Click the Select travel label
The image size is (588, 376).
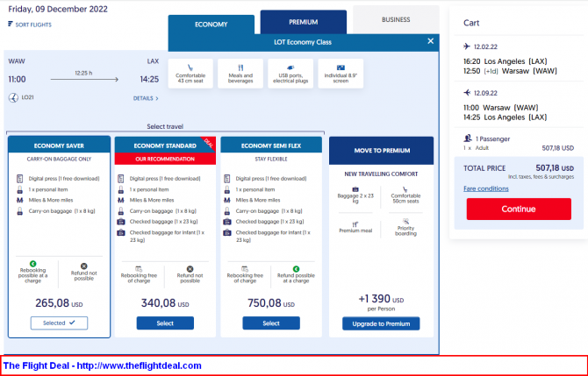tap(165, 126)
